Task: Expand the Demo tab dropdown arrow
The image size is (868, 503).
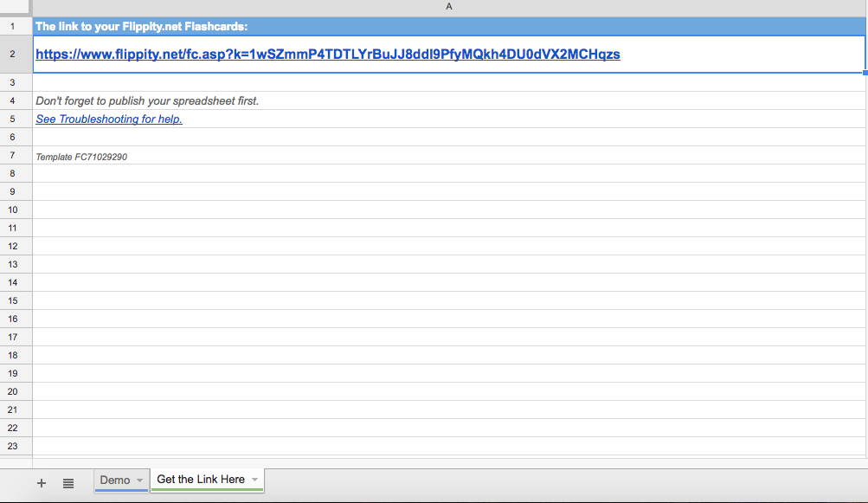Action: coord(139,480)
